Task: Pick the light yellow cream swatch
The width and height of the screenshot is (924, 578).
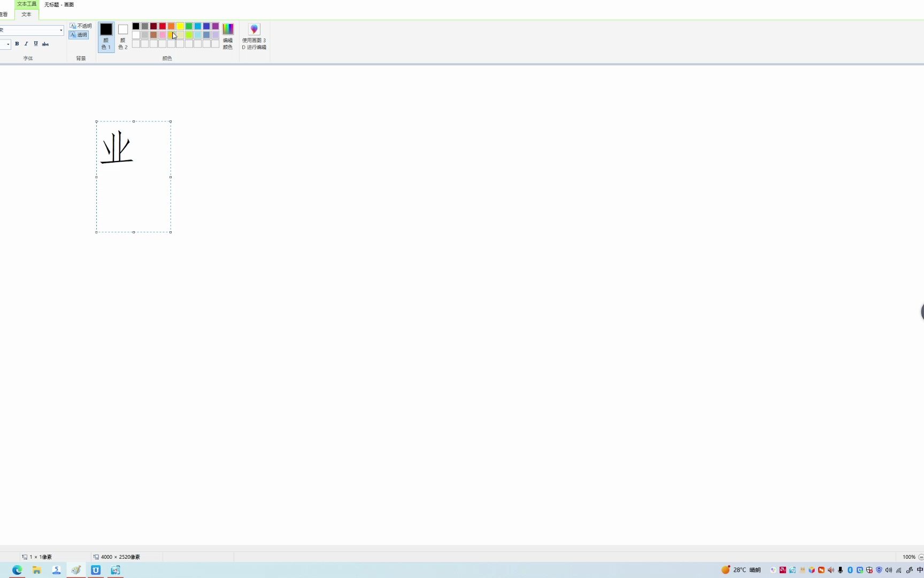Action: [x=180, y=35]
